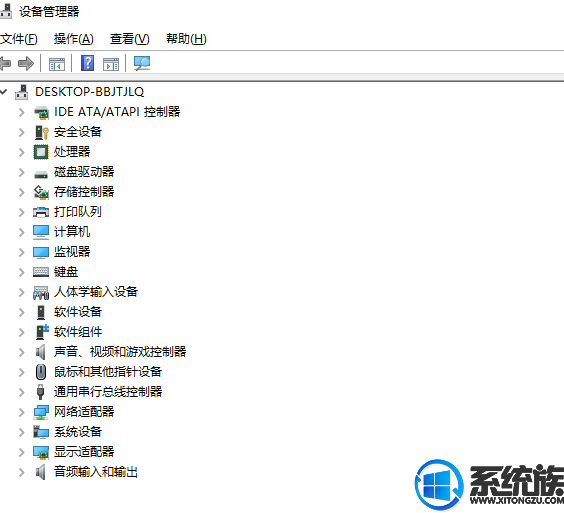Click the 声音、视频和游戏控制器 speaker icon

[x=41, y=352]
